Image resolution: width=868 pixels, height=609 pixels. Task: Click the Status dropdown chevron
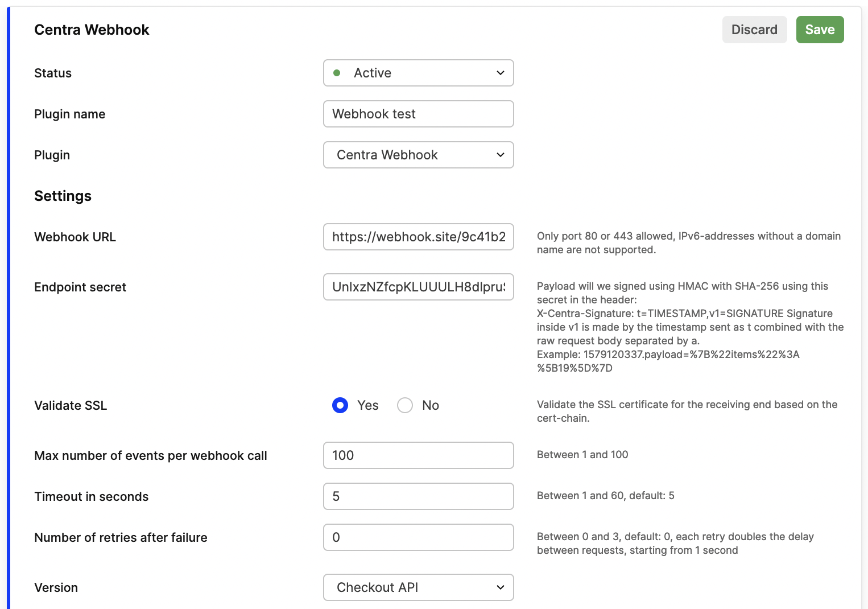pos(500,73)
